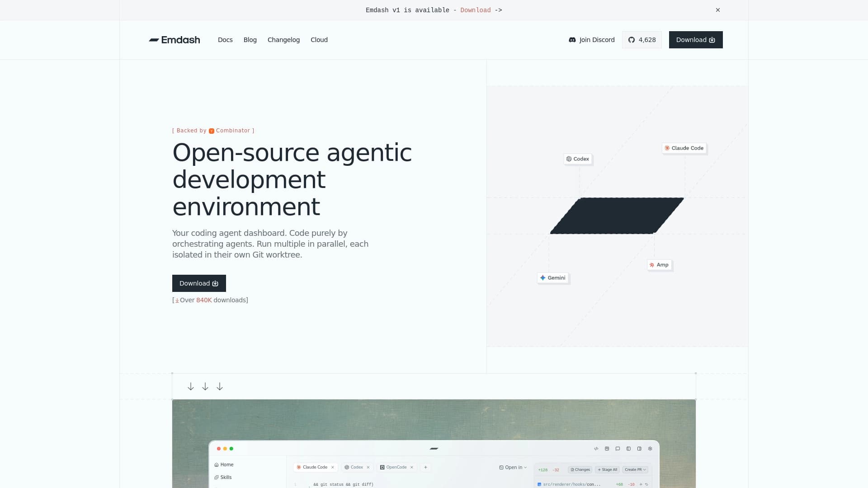The height and width of the screenshot is (488, 868).
Task: Select the Amp agent chip in the diagram
Action: point(659,265)
